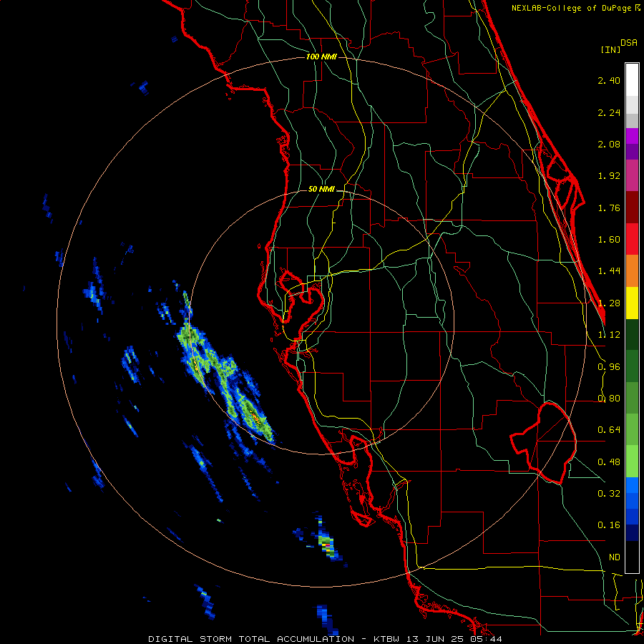This screenshot has height=644, width=644.
Task: Select the 0.48 legend value
Action: pyautogui.click(x=609, y=462)
